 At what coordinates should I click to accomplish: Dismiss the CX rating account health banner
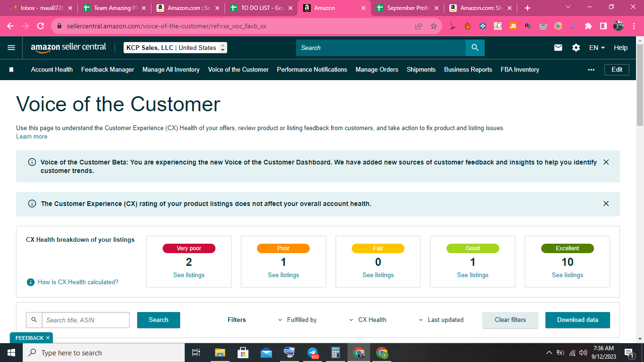(606, 204)
